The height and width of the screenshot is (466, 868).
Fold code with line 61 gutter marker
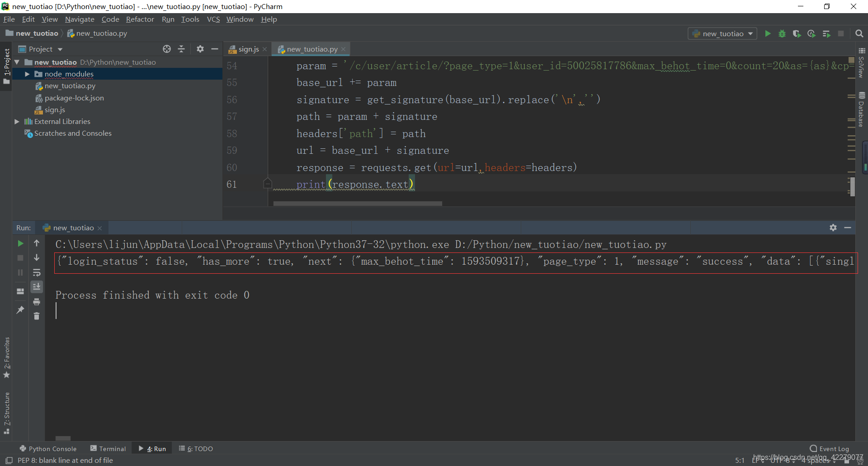point(267,183)
